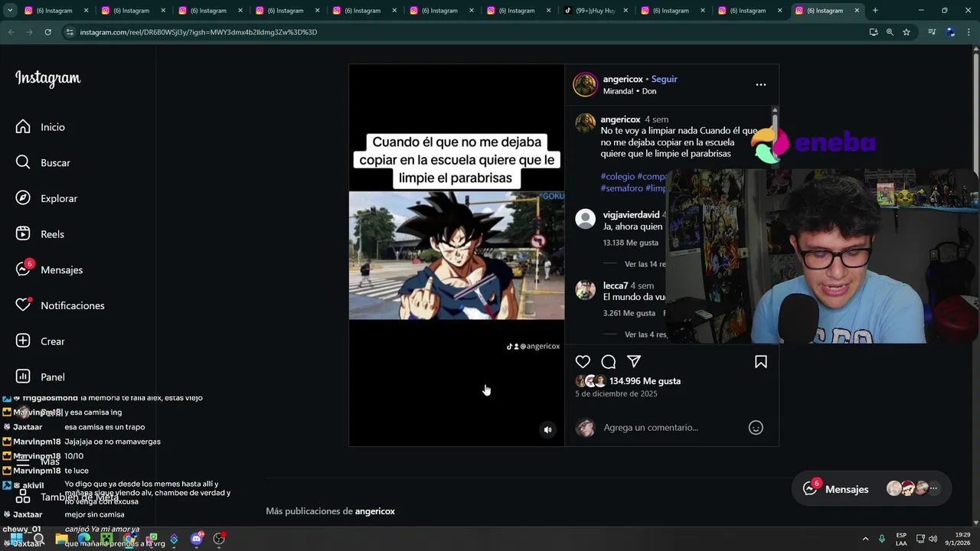Click the 5 de diciembre de 2025 date
Image resolution: width=980 pixels, height=551 pixels.
(x=616, y=393)
